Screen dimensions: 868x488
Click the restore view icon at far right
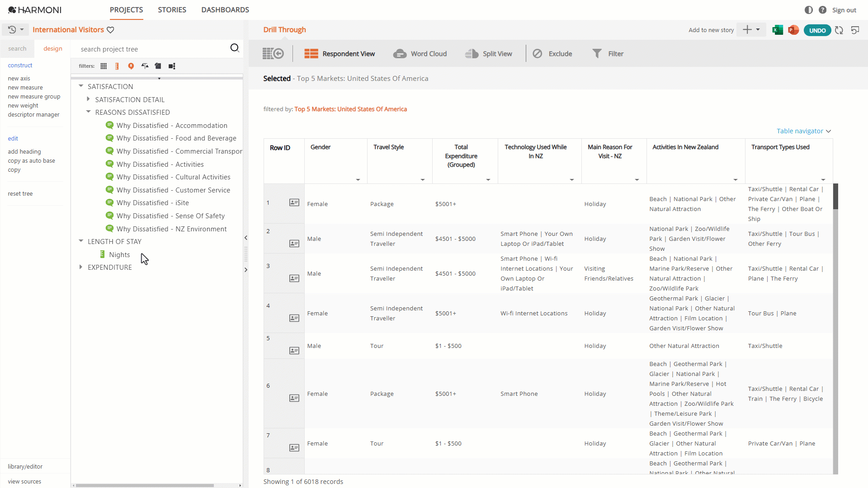pyautogui.click(x=855, y=30)
